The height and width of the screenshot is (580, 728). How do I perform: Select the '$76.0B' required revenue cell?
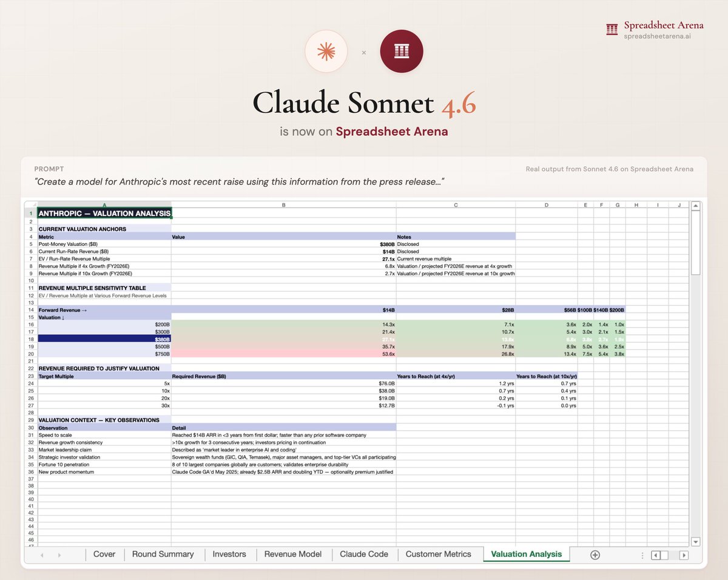(x=284, y=383)
